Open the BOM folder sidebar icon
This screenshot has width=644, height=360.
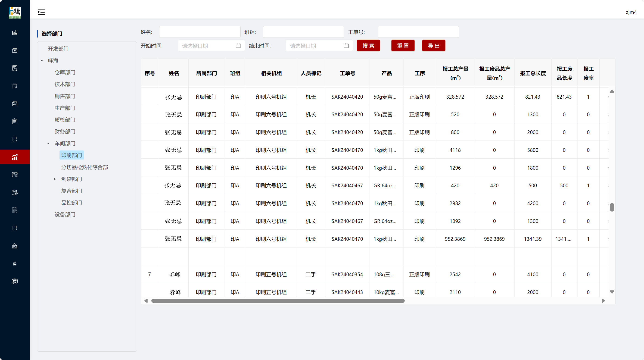[15, 103]
